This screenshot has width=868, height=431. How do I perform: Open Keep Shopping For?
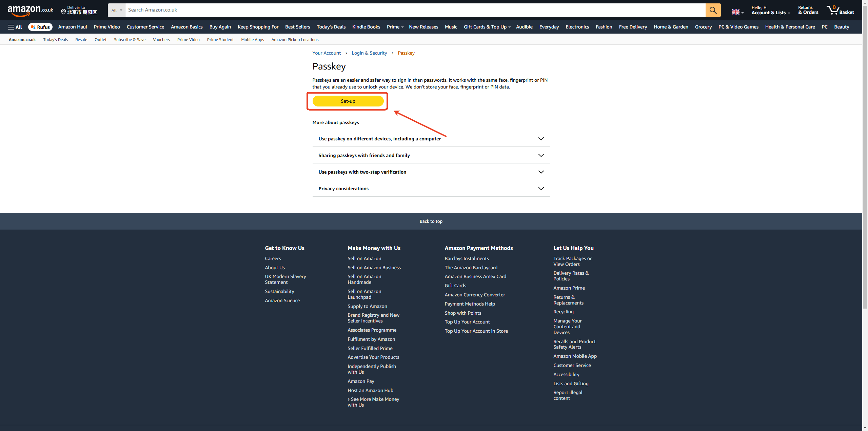(x=258, y=27)
